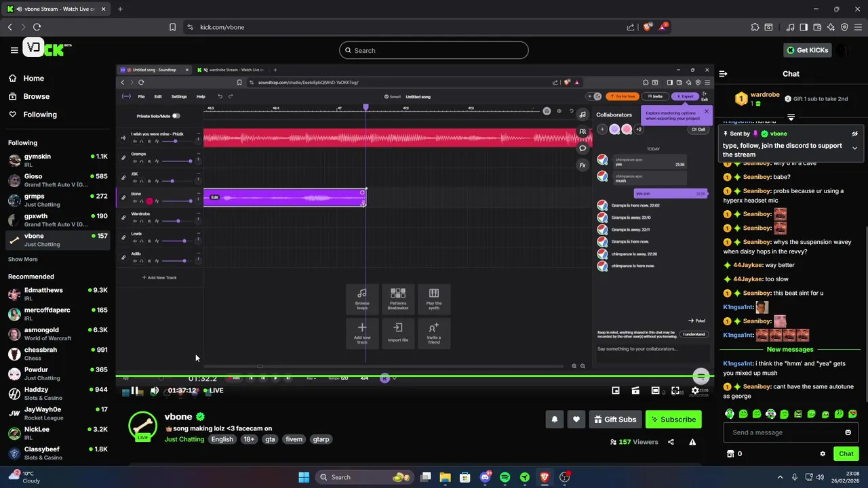Collapse the chat panel
Image resolution: width=868 pixels, height=488 pixels.
[723, 74]
